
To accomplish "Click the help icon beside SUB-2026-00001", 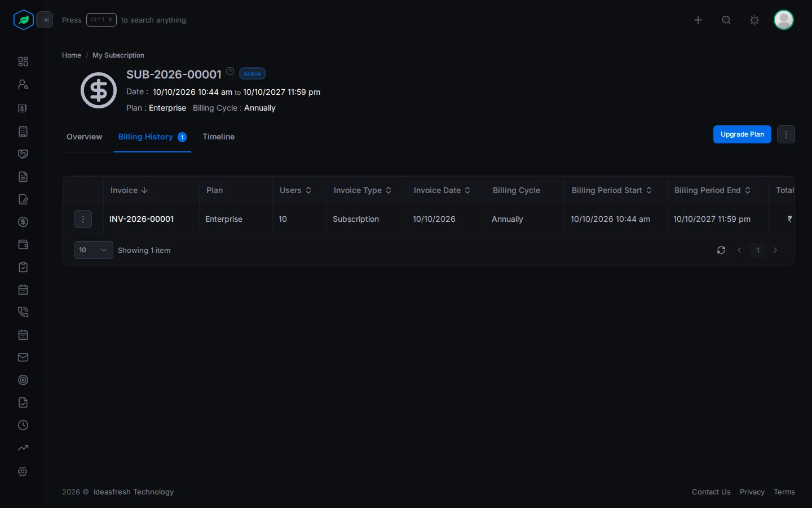I will pos(230,71).
